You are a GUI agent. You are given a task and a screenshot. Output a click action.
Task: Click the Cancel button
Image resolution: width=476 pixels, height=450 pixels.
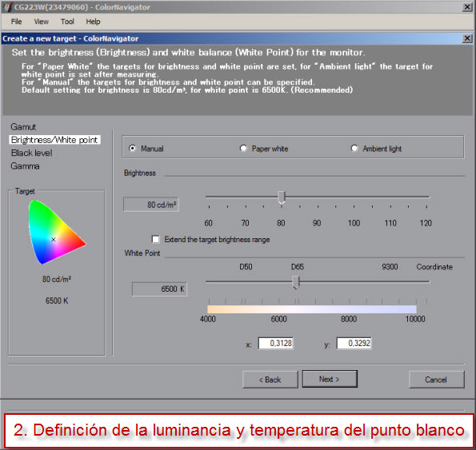point(437,380)
